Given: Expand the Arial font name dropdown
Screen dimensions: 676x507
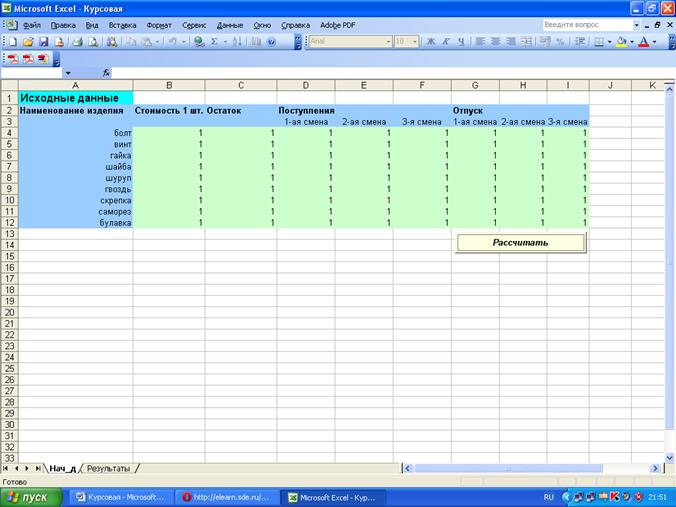Looking at the screenshot, I should tap(388, 42).
